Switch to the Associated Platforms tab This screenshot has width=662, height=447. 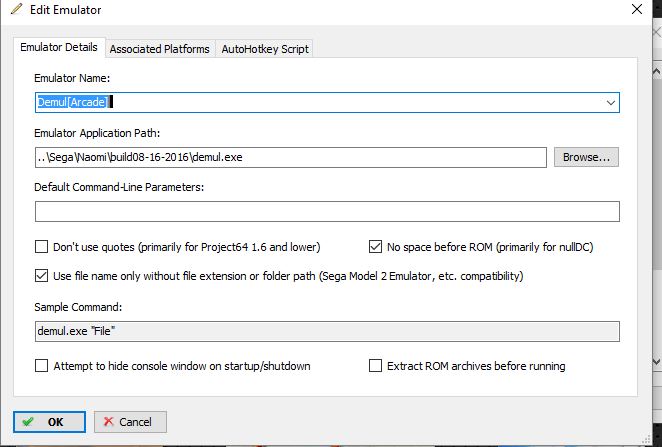pyautogui.click(x=159, y=48)
